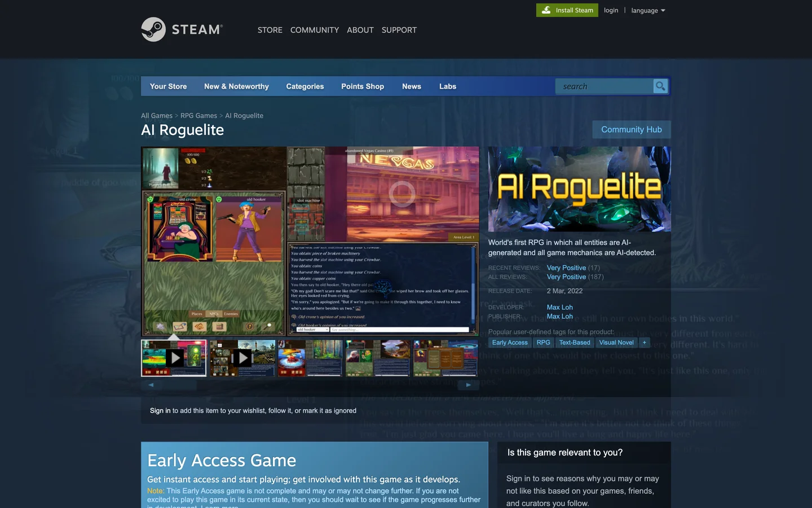Click the RPG Games breadcrumb
Viewport: 812px width, 508px height.
coord(198,116)
